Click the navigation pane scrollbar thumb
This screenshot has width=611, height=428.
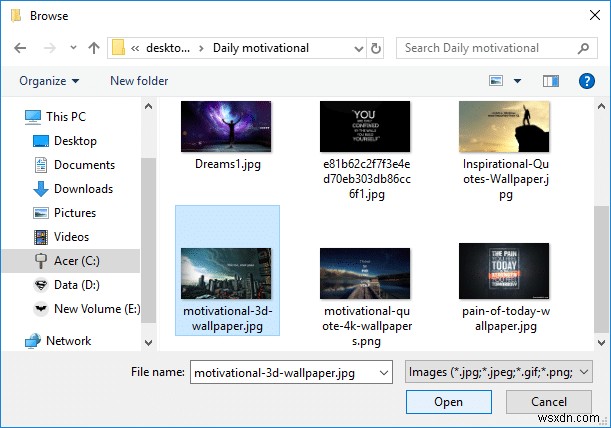pyautogui.click(x=148, y=241)
